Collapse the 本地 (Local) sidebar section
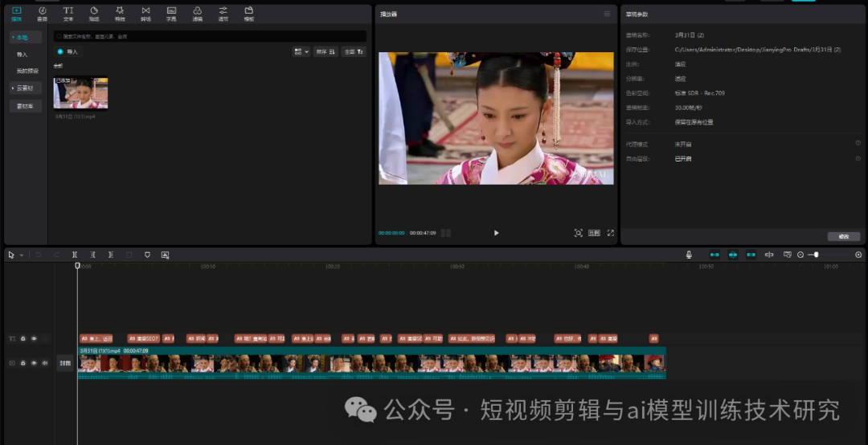 (x=26, y=37)
